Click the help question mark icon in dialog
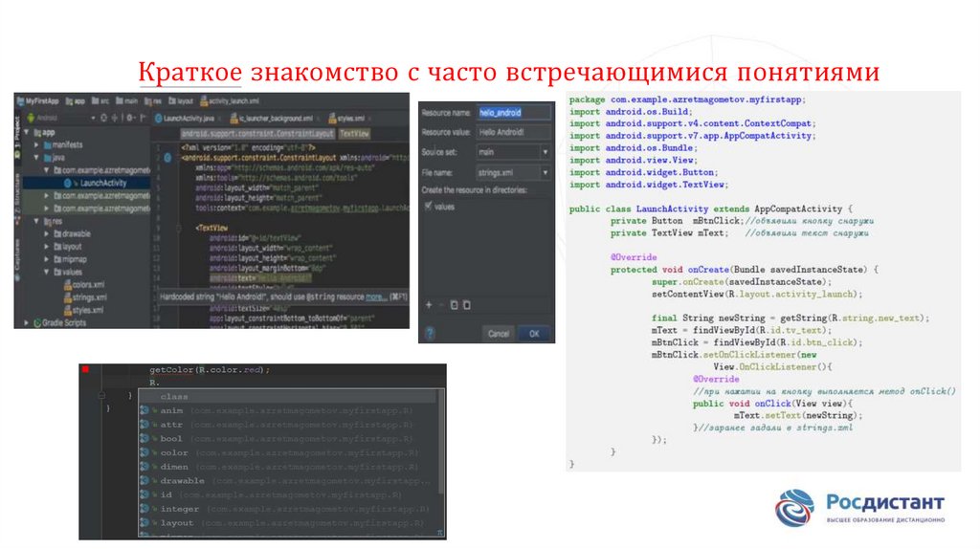The height and width of the screenshot is (549, 980). [x=429, y=333]
